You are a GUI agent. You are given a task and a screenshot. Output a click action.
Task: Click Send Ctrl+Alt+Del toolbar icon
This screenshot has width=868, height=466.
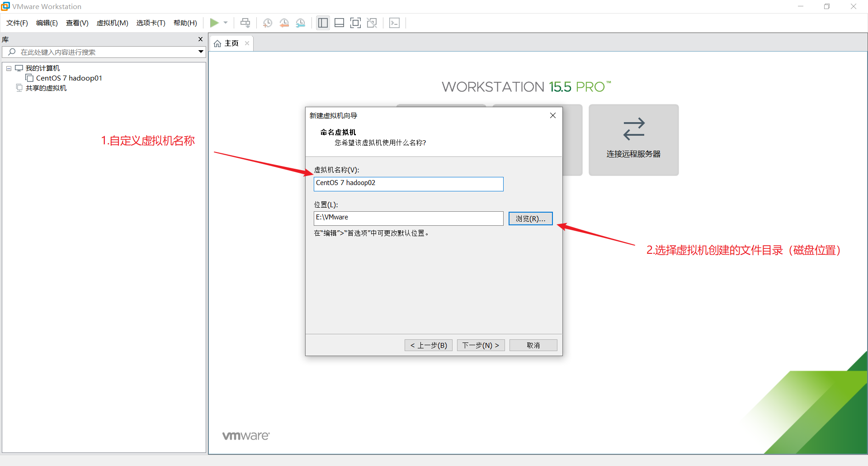pyautogui.click(x=245, y=23)
